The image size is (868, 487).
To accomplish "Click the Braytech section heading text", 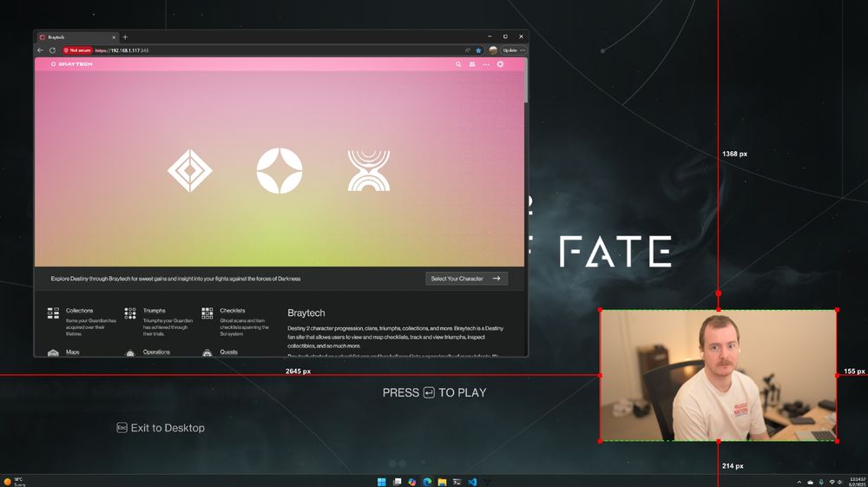I will click(x=306, y=313).
